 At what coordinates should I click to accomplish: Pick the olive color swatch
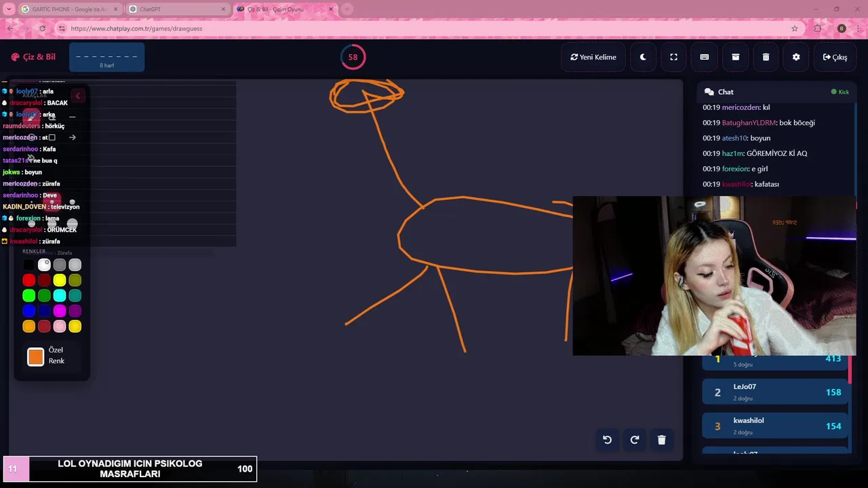[x=75, y=280]
